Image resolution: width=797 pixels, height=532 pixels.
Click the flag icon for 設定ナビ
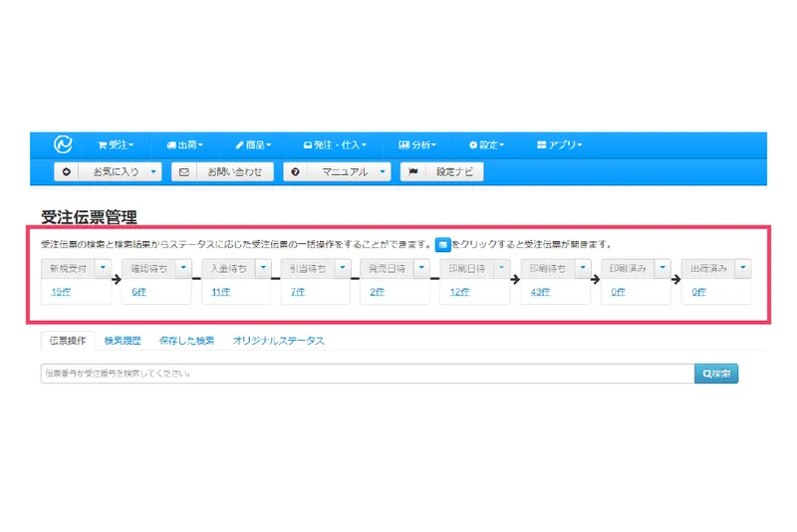tap(413, 171)
